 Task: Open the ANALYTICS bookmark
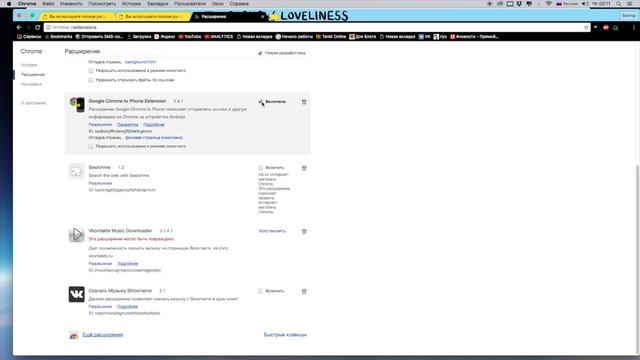(x=218, y=37)
